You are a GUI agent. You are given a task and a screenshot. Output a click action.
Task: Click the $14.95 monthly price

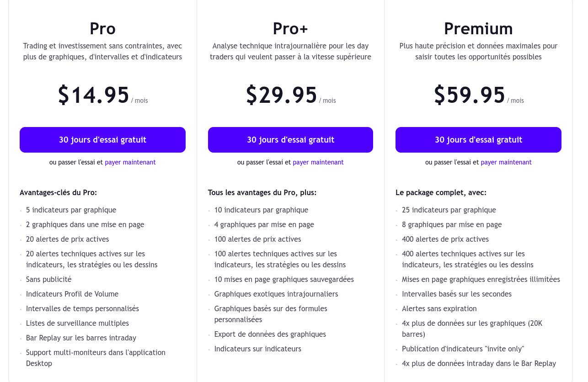click(94, 95)
